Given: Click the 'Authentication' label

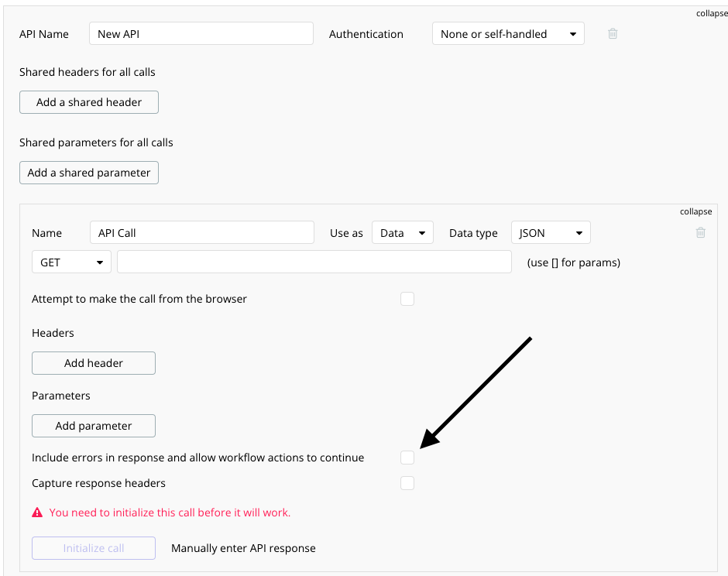Looking at the screenshot, I should [366, 34].
